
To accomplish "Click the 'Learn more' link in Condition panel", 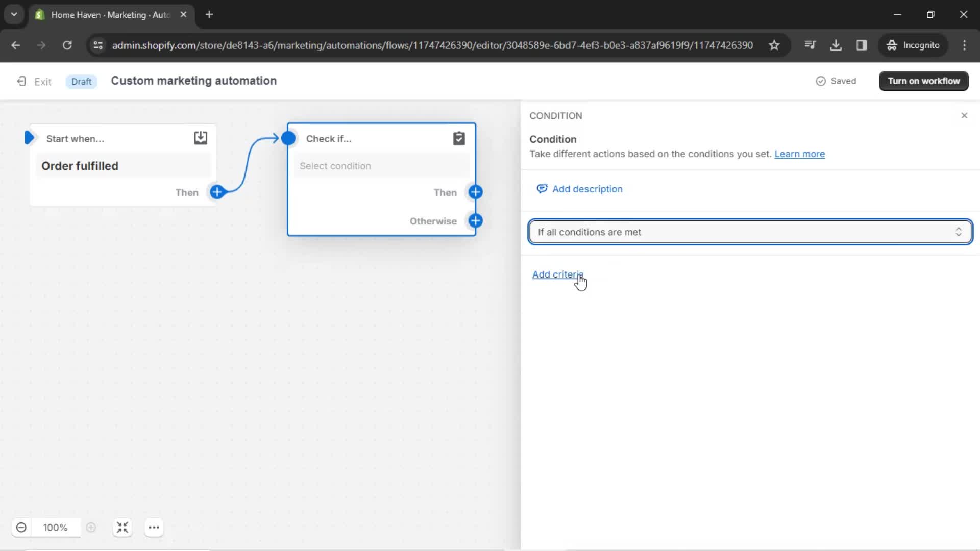I will tap(800, 154).
